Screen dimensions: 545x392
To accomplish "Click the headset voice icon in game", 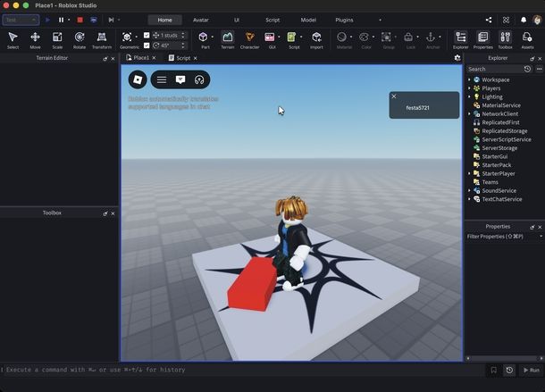I will point(199,79).
